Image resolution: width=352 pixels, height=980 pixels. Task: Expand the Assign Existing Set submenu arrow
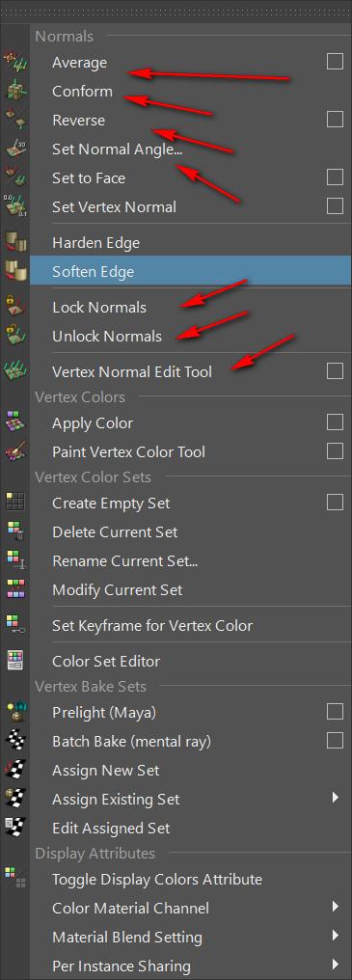pos(336,798)
